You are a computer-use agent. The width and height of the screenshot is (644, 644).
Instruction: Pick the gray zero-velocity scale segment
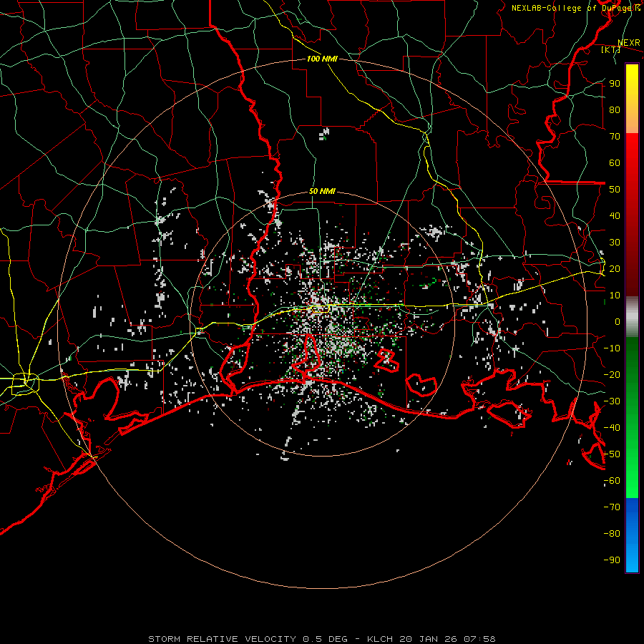pyautogui.click(x=632, y=317)
